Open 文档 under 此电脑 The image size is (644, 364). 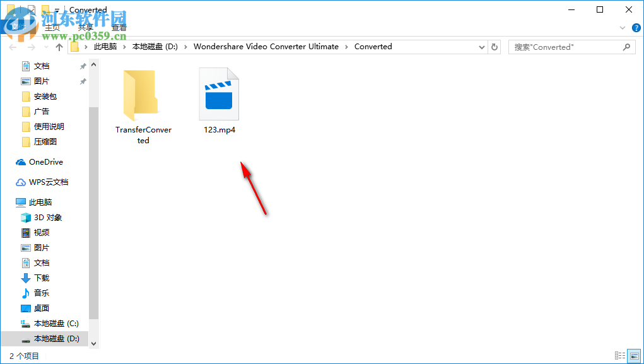pyautogui.click(x=42, y=263)
